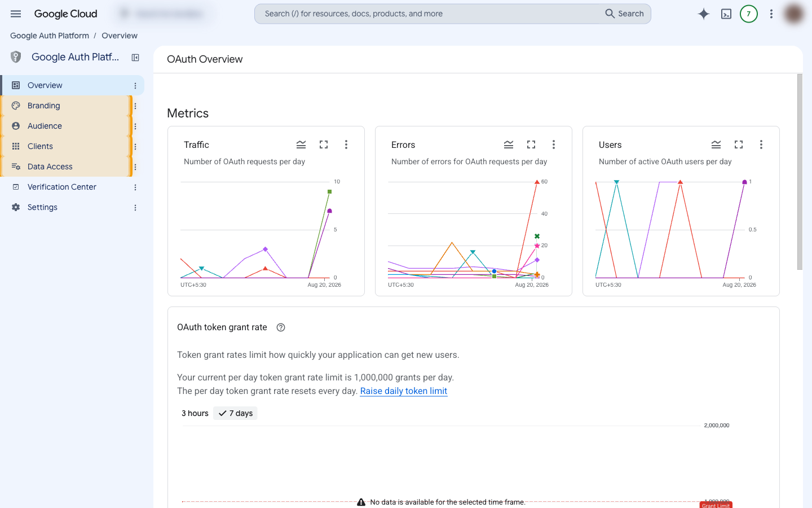This screenshot has width=812, height=508.
Task: Click the page vertical scrollbar
Action: (x=800, y=172)
